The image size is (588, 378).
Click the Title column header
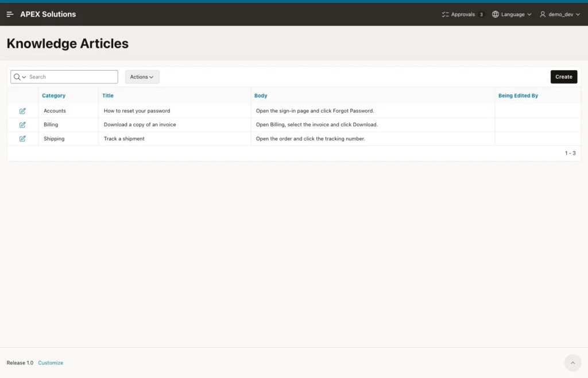pyautogui.click(x=107, y=95)
